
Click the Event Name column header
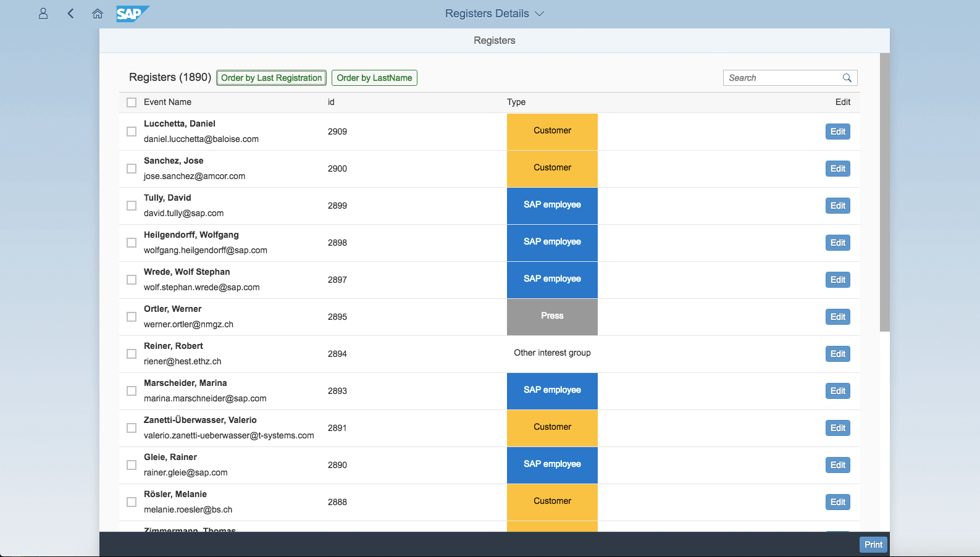(x=167, y=102)
